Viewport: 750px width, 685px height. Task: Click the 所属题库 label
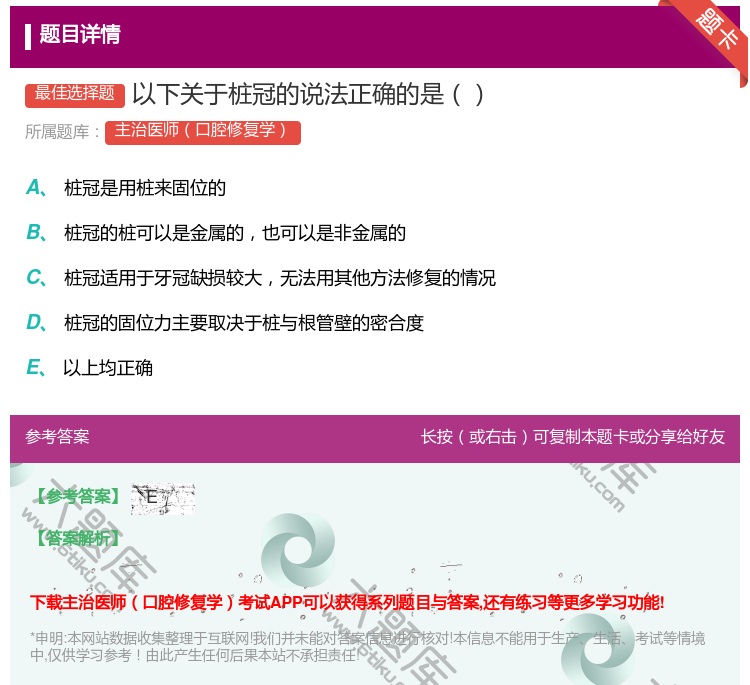tap(62, 132)
